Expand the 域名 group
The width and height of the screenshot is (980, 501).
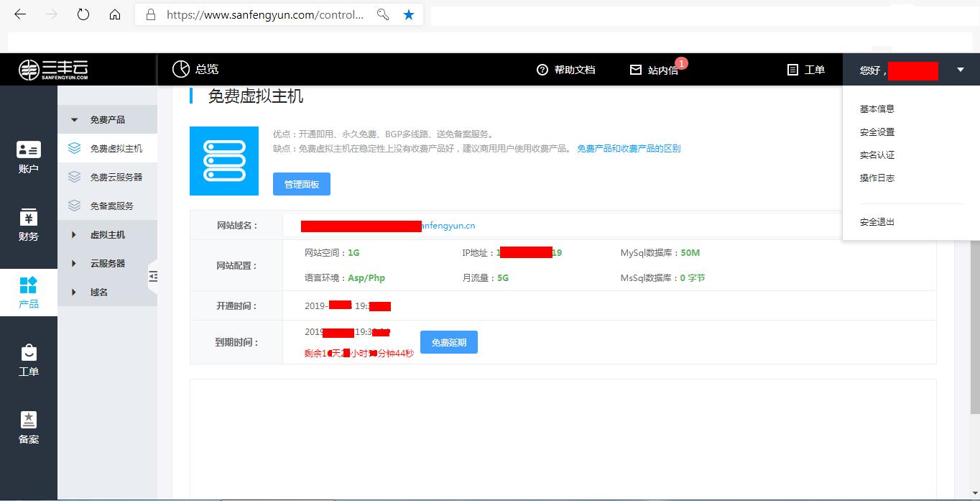pyautogui.click(x=107, y=292)
